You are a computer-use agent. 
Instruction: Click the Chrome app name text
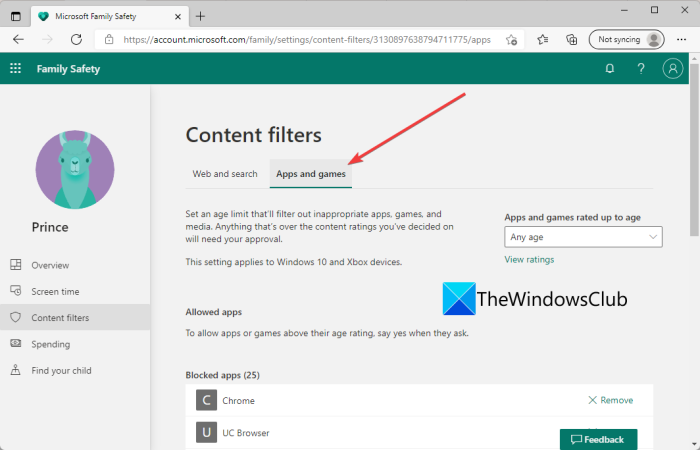point(238,400)
